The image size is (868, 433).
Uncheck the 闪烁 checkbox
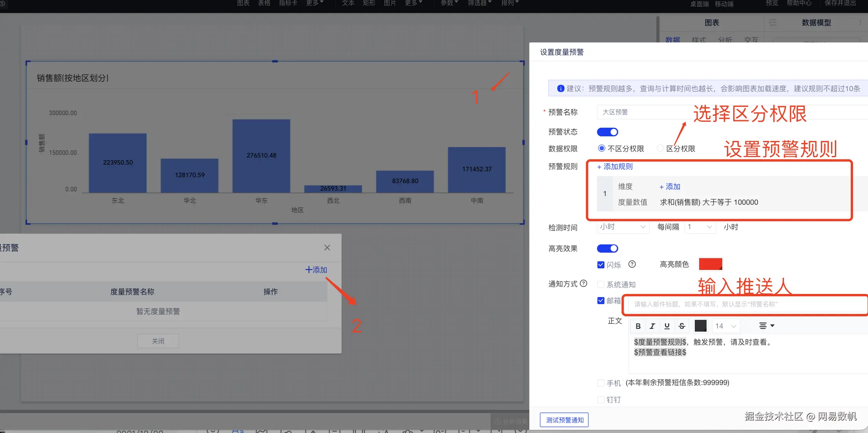click(601, 265)
